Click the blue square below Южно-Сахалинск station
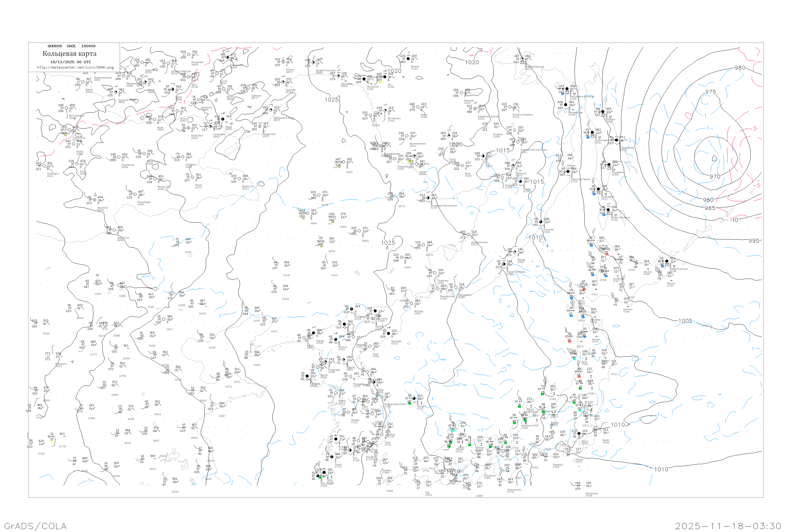The width and height of the screenshot is (798, 532). click(x=604, y=215)
